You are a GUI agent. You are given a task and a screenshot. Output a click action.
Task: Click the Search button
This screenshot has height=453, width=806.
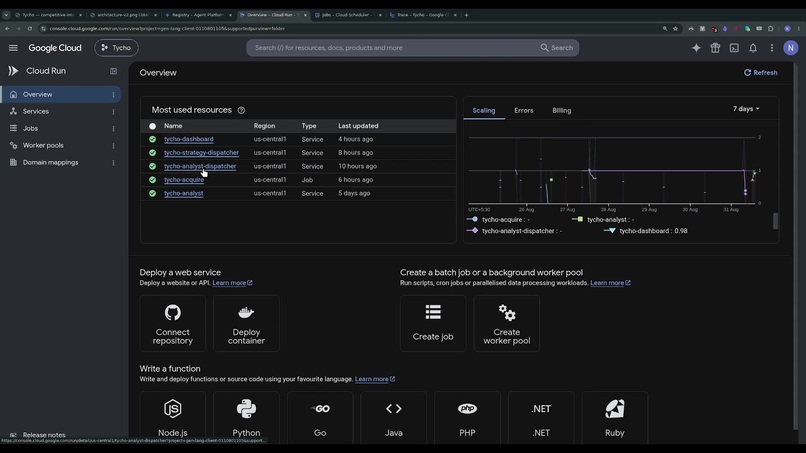tap(557, 48)
